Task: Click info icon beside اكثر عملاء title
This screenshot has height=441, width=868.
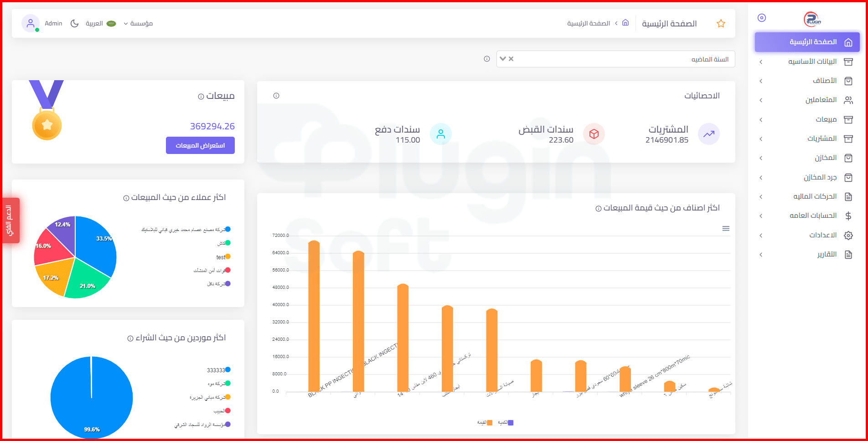Action: click(126, 198)
